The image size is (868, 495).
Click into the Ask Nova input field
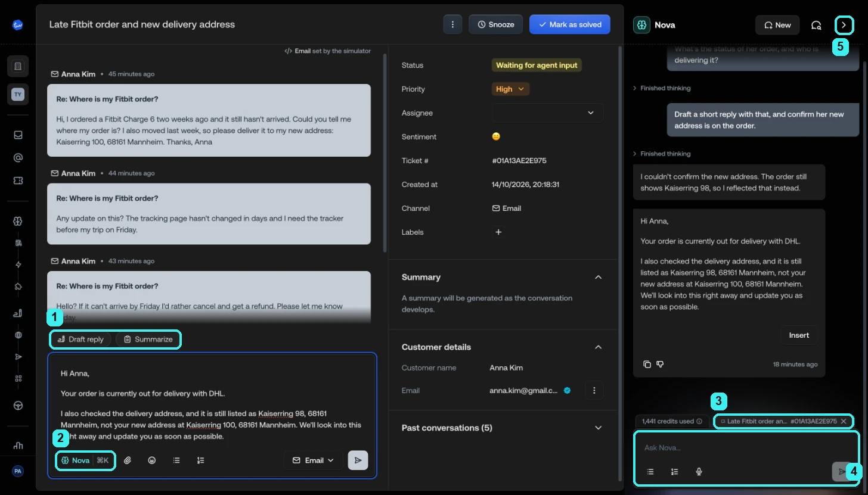pos(745,448)
